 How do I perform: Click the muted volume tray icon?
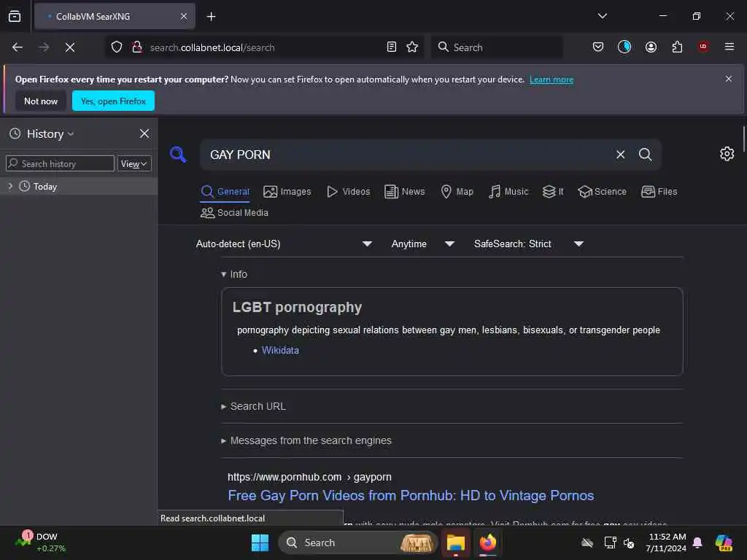coord(629,542)
